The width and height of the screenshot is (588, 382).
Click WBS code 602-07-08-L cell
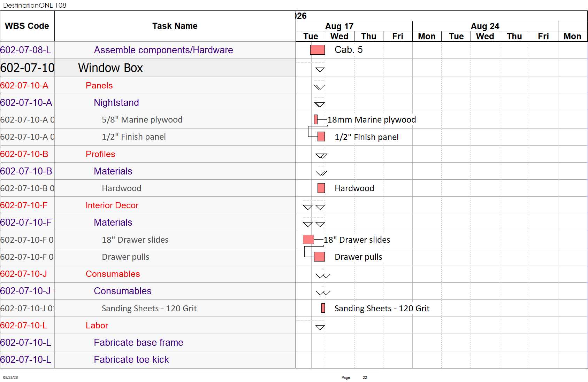pos(27,50)
